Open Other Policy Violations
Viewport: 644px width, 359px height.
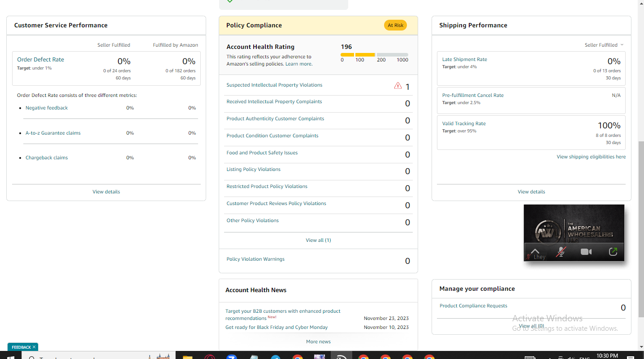click(x=252, y=220)
